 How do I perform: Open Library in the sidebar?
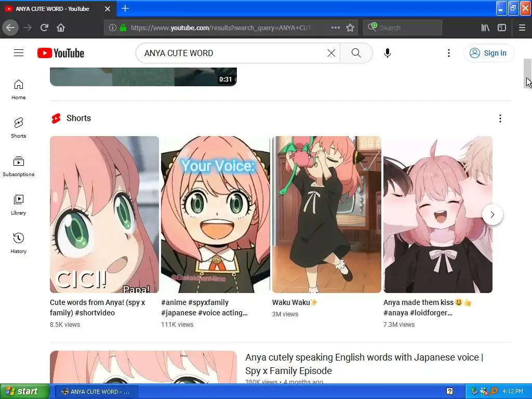point(18,205)
